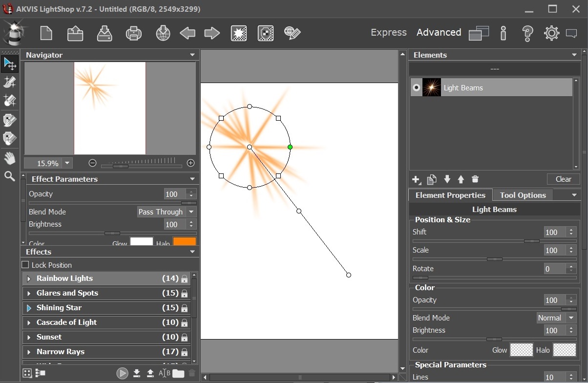The image size is (588, 383).
Task: Open navigator zoom percentage dropdown
Action: pyautogui.click(x=67, y=163)
